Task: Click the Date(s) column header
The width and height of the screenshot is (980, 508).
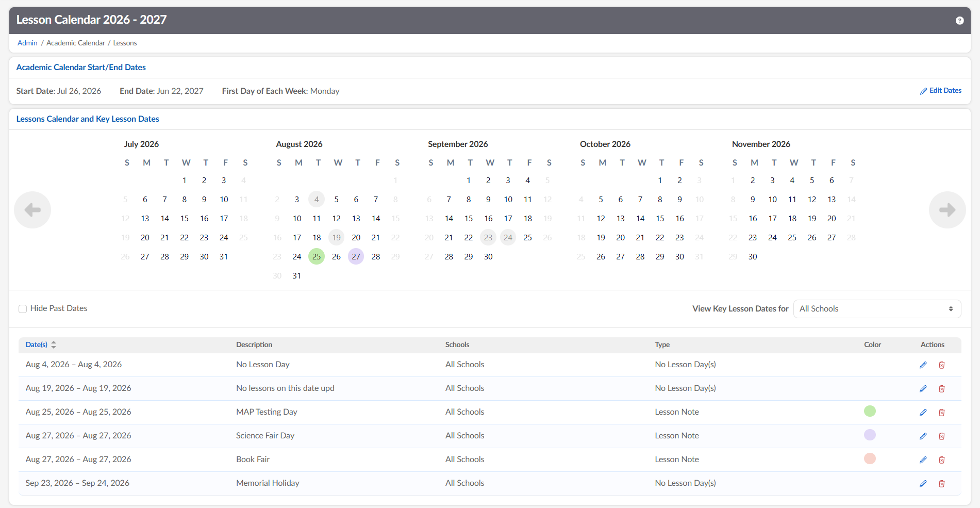Action: point(37,345)
